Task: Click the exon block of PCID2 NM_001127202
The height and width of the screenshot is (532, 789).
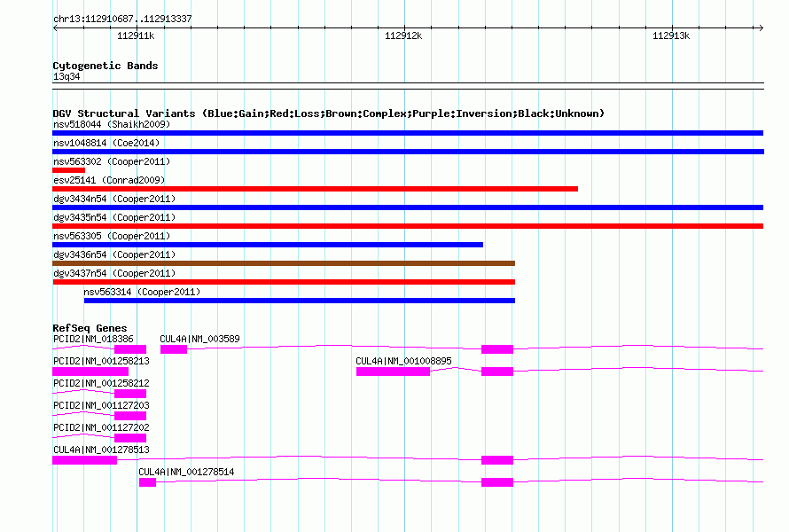Action: [x=130, y=438]
